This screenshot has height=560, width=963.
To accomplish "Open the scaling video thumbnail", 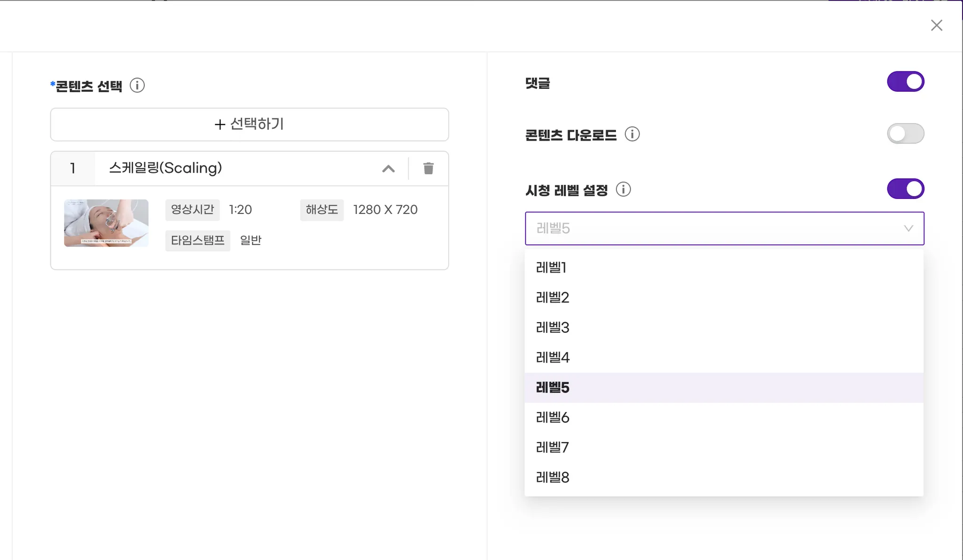I will (106, 223).
